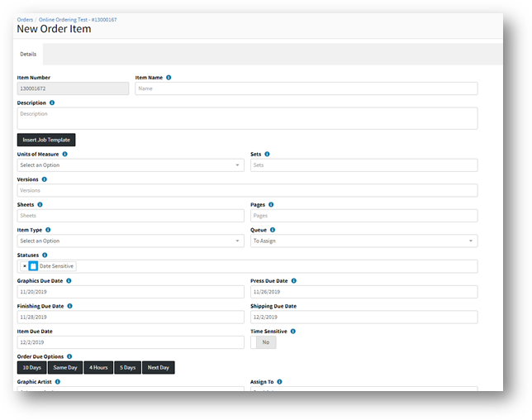Focus the Sets input field
This screenshot has height=420, width=532.
pyautogui.click(x=364, y=165)
